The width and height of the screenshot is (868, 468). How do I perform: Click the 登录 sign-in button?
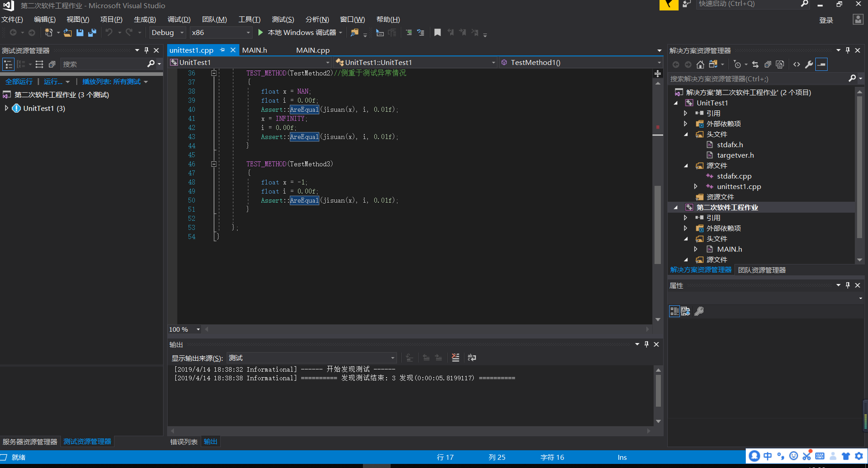826,20
